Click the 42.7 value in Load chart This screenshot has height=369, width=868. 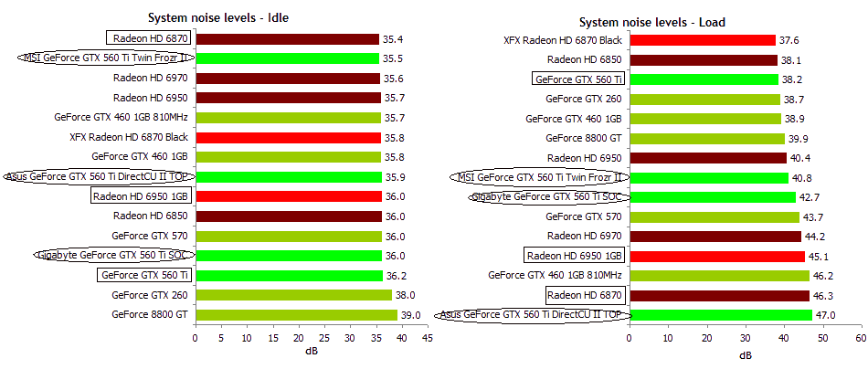[809, 197]
